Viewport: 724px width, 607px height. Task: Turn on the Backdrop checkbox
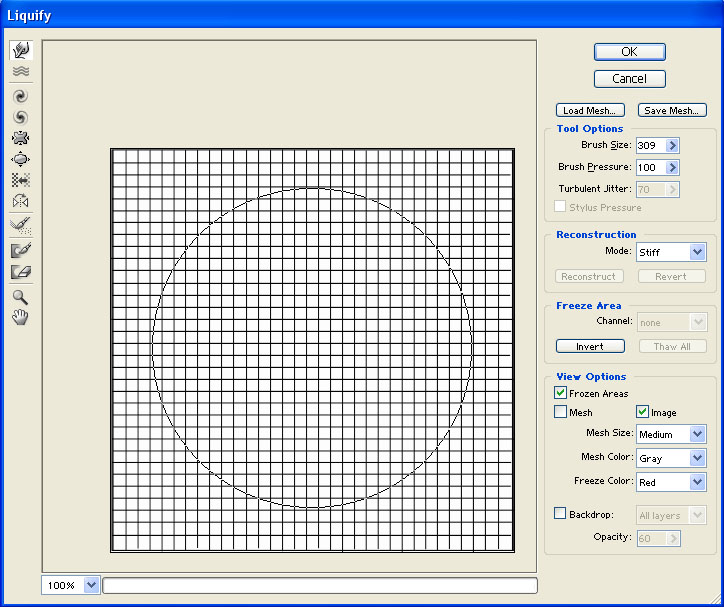pos(560,514)
